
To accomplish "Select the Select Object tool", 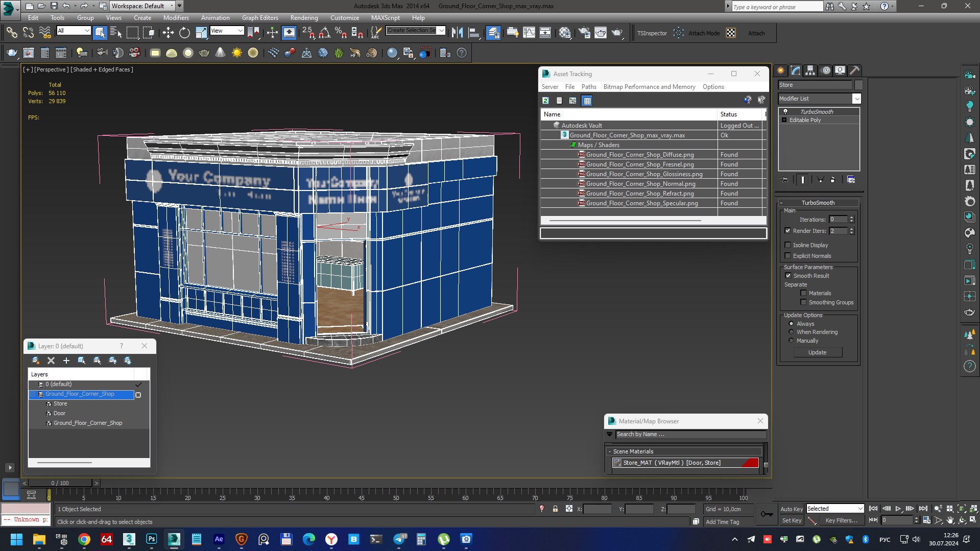I will pos(100,33).
